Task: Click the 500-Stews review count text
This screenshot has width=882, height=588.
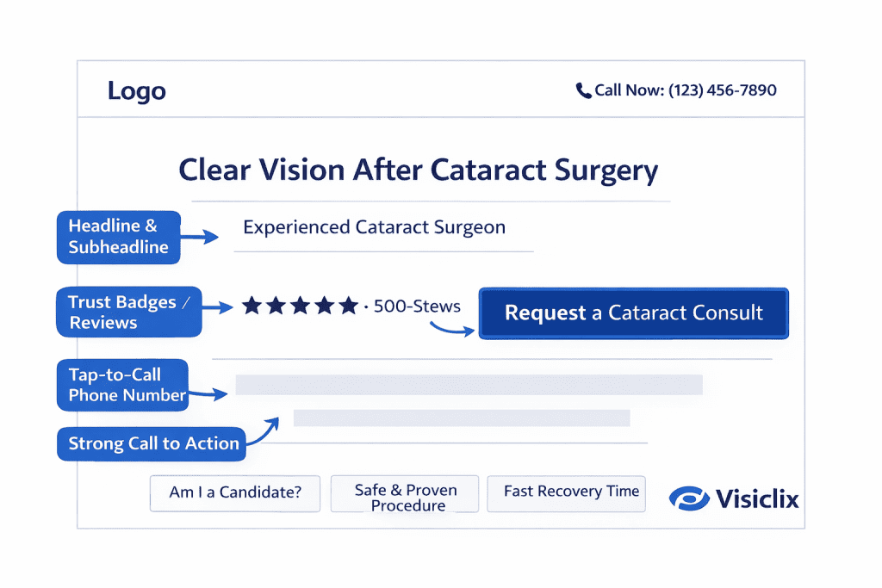Action: [x=417, y=306]
